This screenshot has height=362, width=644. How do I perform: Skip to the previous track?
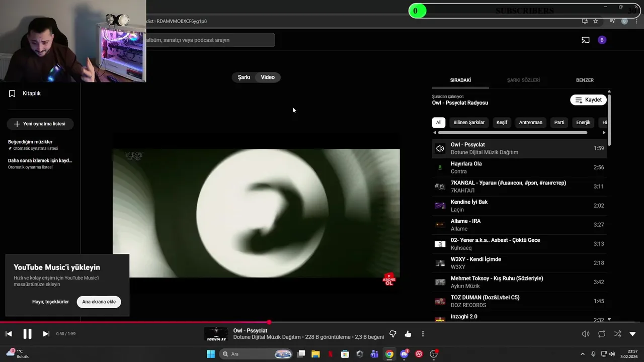click(9, 334)
